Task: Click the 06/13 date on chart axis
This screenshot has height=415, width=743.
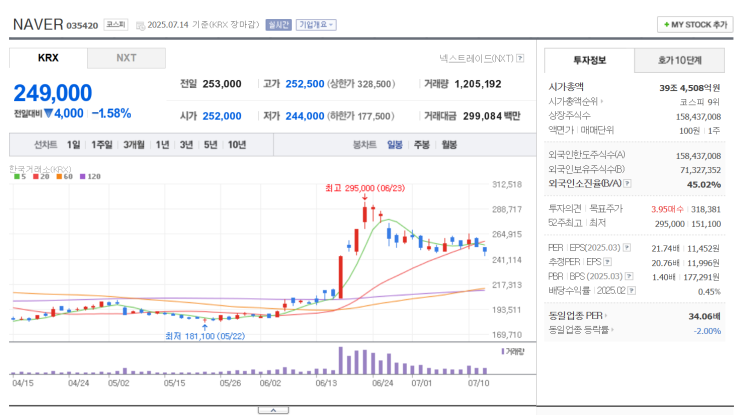Action: click(x=326, y=383)
